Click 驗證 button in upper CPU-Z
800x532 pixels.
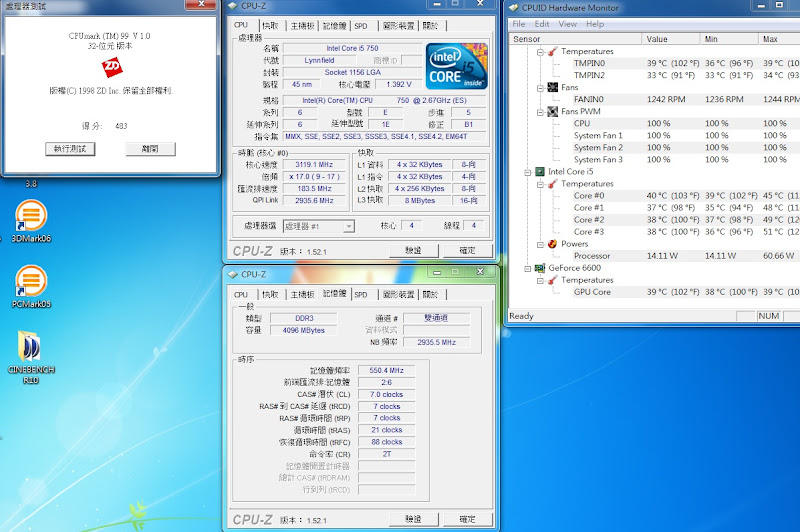tap(413, 250)
